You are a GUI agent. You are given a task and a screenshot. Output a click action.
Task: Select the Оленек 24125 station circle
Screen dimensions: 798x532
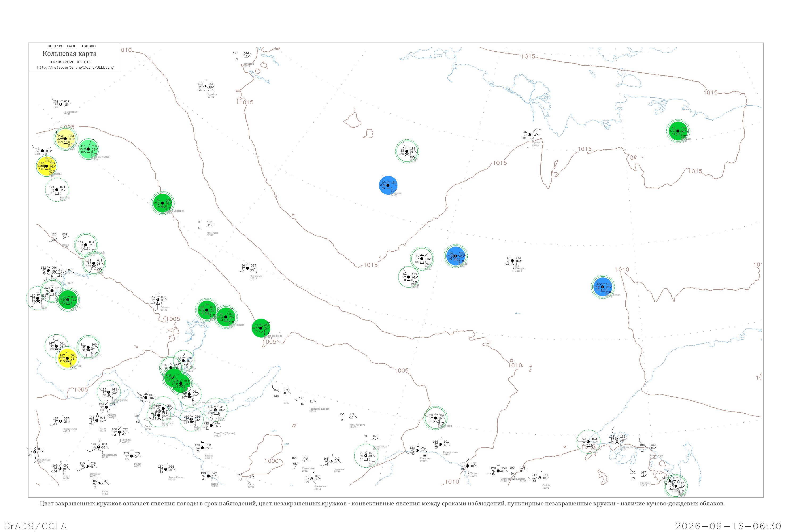point(407,151)
